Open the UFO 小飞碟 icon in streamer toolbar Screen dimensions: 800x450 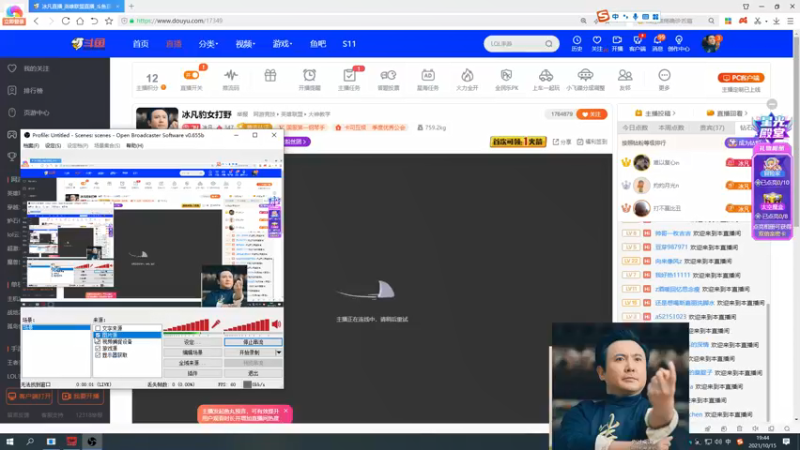point(585,76)
